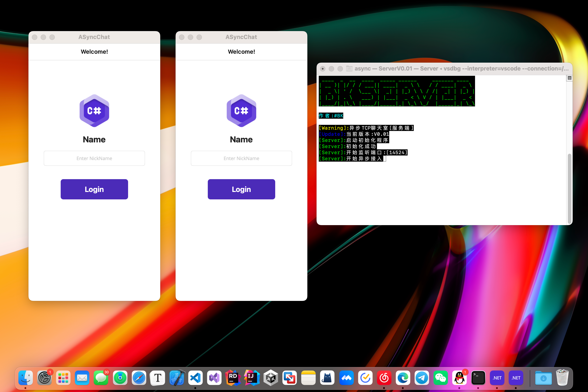Screen dimensions: 588x392
Task: Open the Downloads folder in the dock
Action: click(x=543, y=378)
